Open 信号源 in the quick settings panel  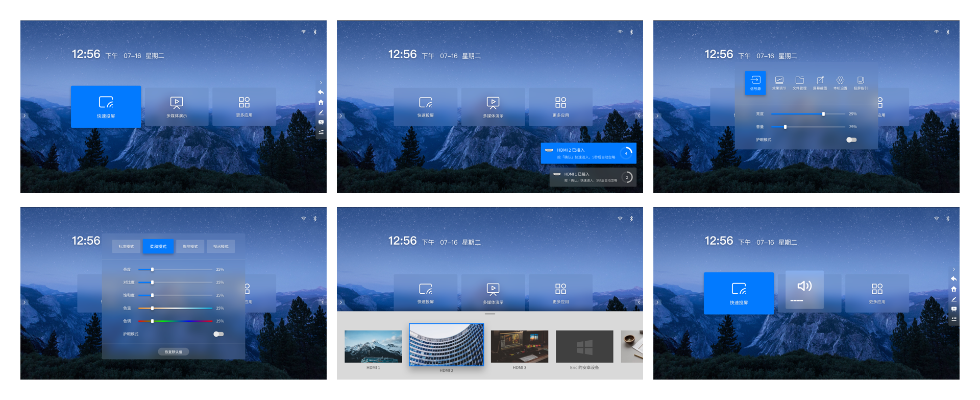(755, 83)
